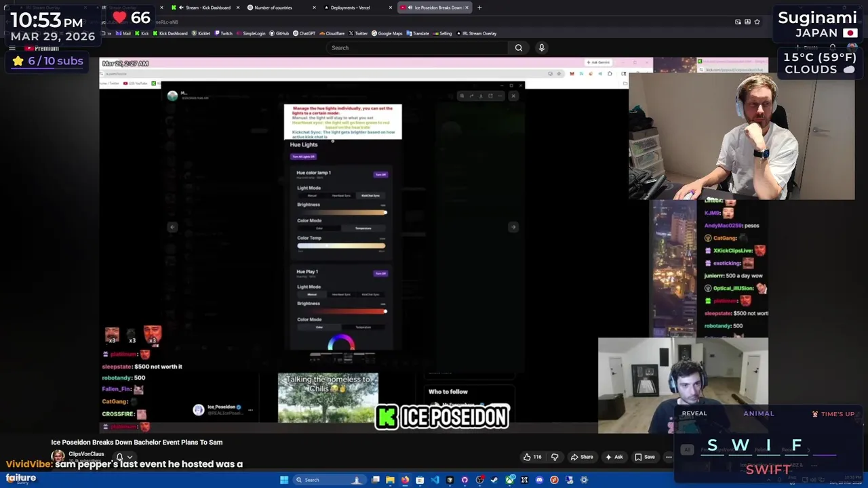The height and width of the screenshot is (488, 868).
Task: Open Discord from the taskbar
Action: [539, 480]
